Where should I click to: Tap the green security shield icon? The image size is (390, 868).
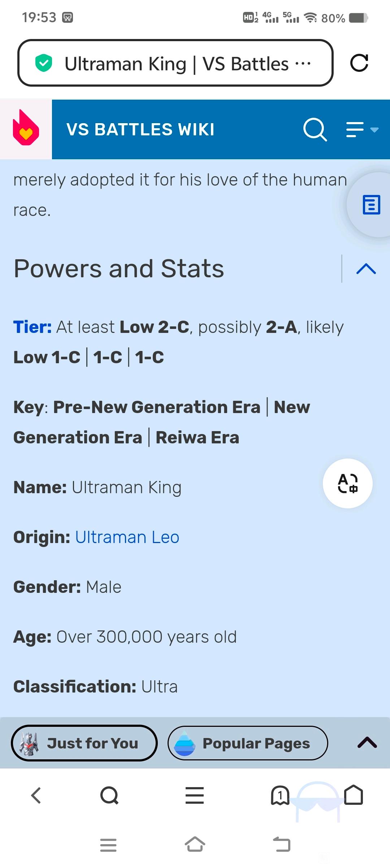pos(44,63)
